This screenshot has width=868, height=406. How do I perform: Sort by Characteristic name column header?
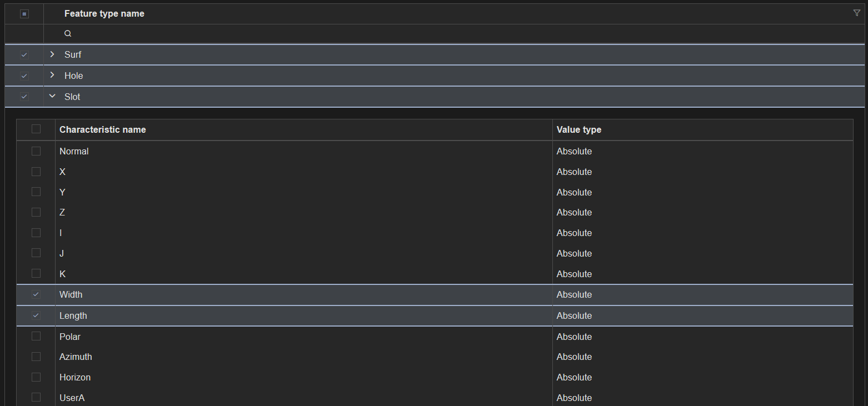pos(103,129)
